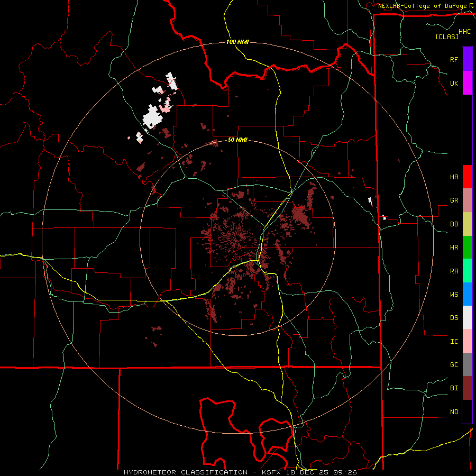Click the BI brown legend swatch
476x476 pixels.
pos(467,388)
